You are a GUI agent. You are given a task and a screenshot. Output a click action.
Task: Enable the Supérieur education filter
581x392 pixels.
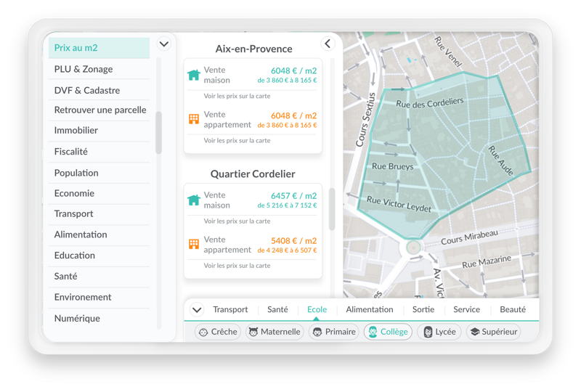click(493, 332)
